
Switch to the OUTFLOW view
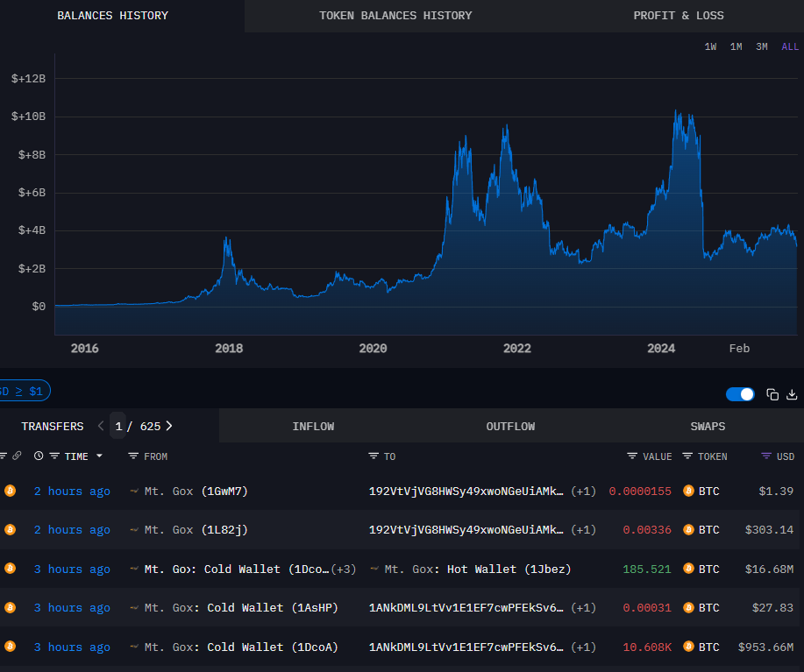coord(510,426)
